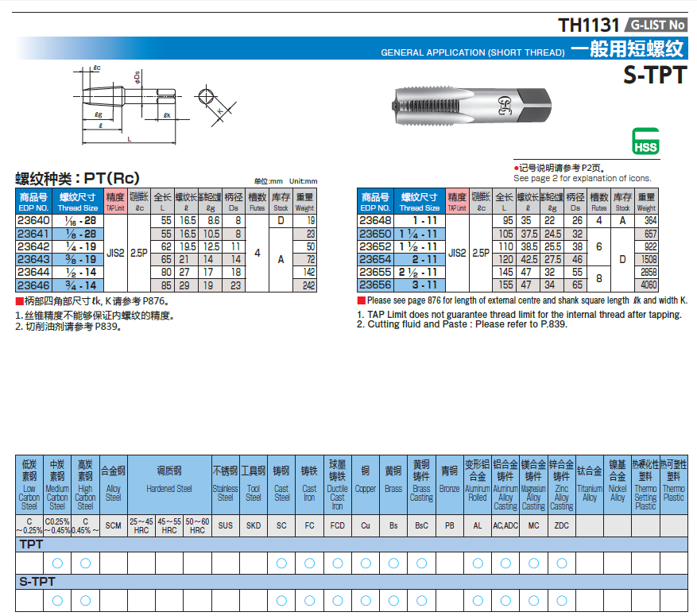Viewport: 697px width, 616px height.
Task: Select EDP number 23652
Action: [x=376, y=246]
